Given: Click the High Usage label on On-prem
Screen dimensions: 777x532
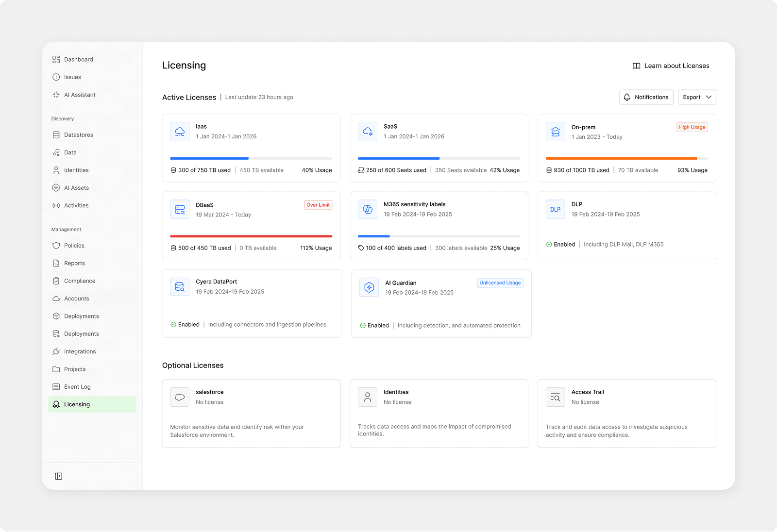Looking at the screenshot, I should (x=692, y=127).
